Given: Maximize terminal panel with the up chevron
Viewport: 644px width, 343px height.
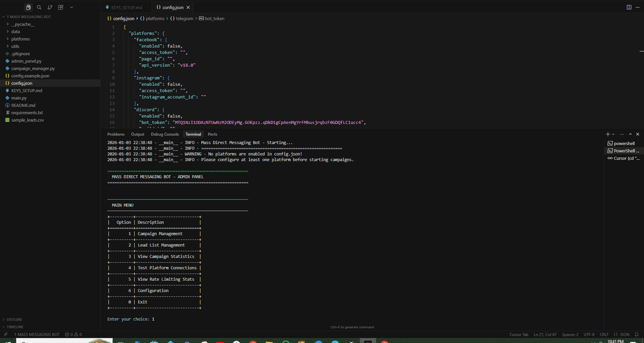Looking at the screenshot, I should (x=630, y=134).
